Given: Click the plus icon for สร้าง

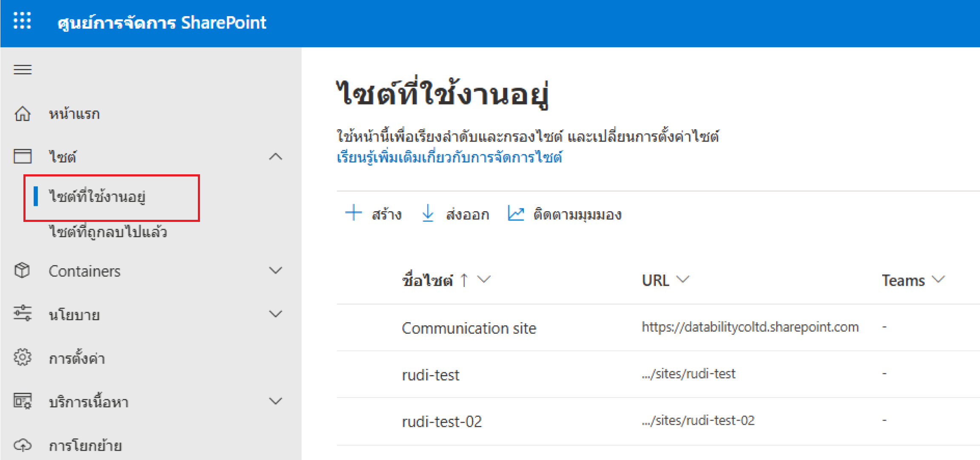Looking at the screenshot, I should pyautogui.click(x=353, y=213).
